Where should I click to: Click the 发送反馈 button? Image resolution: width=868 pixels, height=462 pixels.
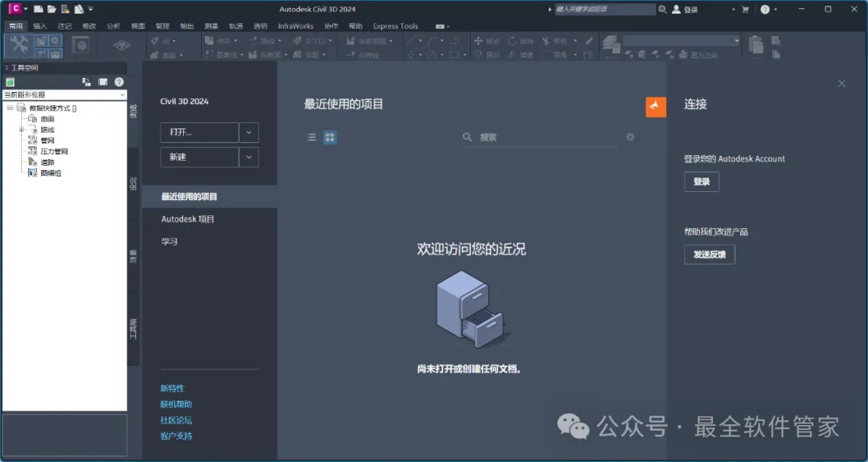click(710, 255)
